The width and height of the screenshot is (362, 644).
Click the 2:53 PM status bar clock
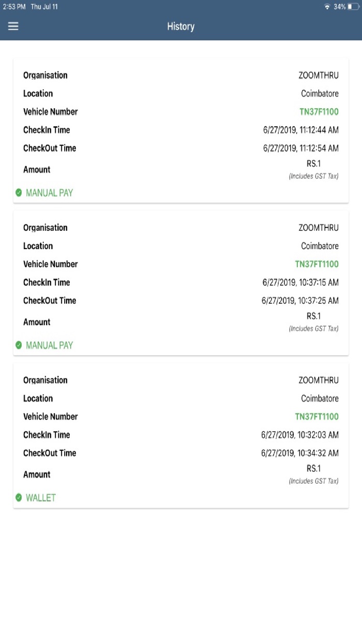tap(14, 7)
